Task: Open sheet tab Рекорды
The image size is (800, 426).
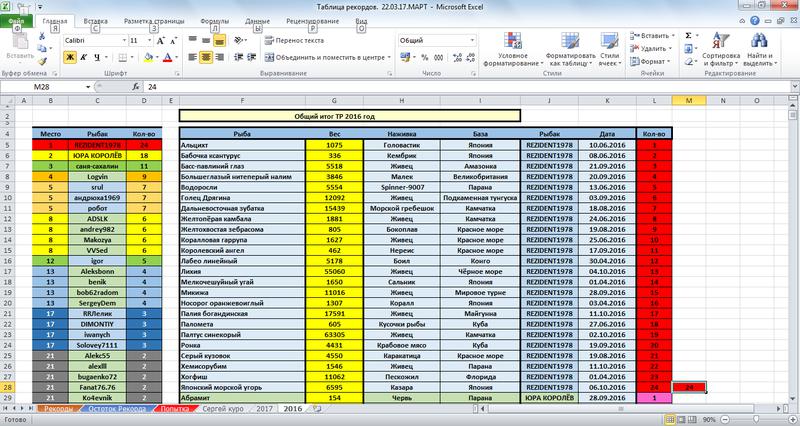Action: [58, 409]
